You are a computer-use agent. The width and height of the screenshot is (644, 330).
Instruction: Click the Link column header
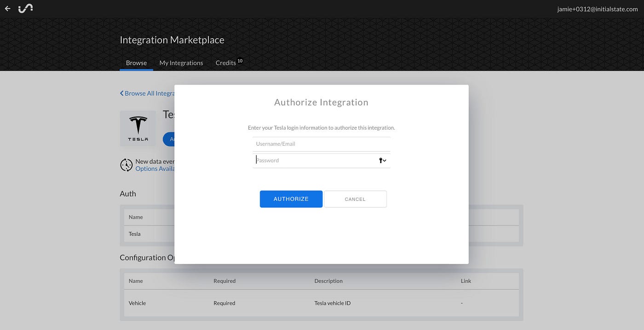click(466, 281)
